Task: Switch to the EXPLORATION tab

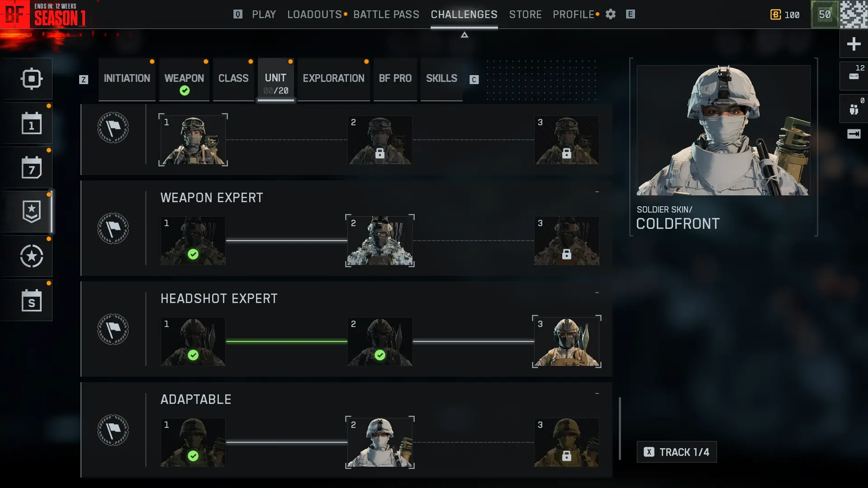Action: click(x=334, y=79)
